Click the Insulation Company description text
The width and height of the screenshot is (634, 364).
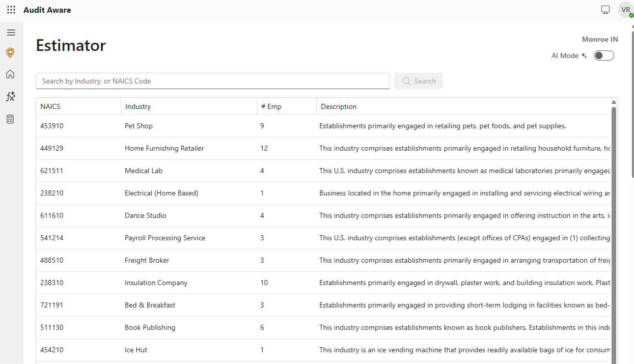pos(464,283)
